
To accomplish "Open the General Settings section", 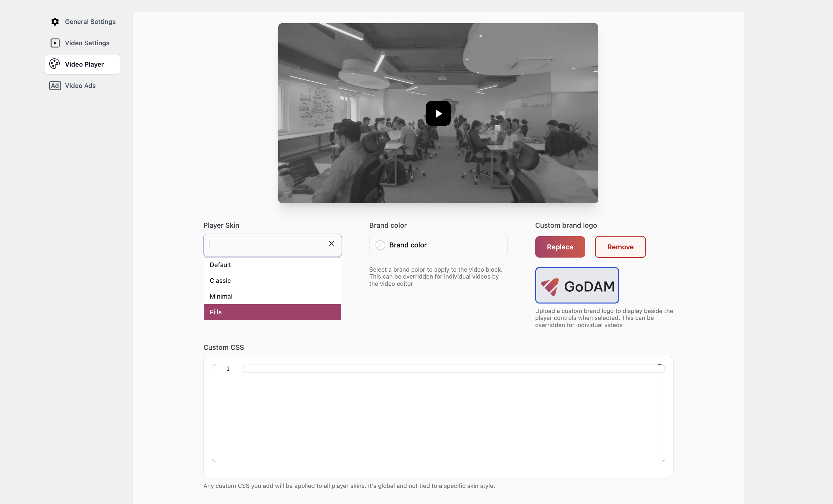I will pyautogui.click(x=90, y=21).
